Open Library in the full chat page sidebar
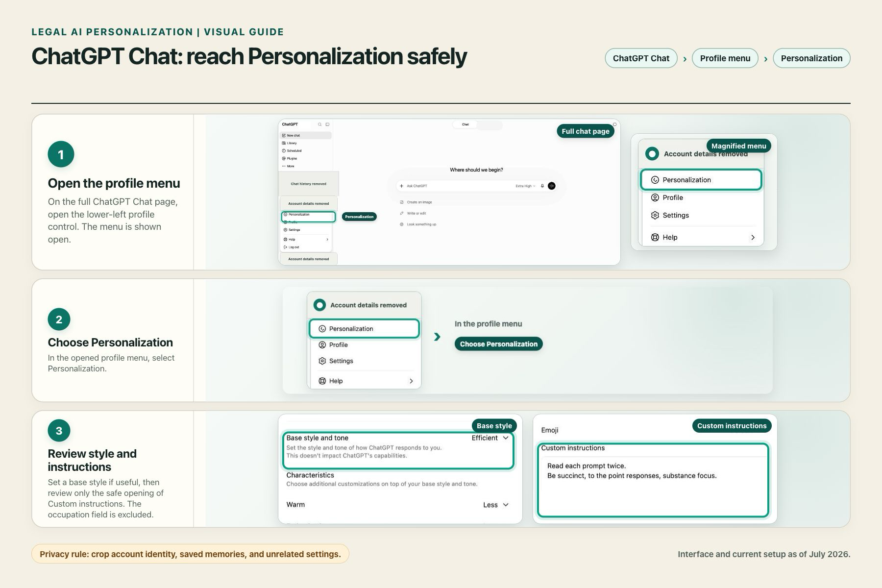The height and width of the screenshot is (588, 882). click(x=289, y=143)
